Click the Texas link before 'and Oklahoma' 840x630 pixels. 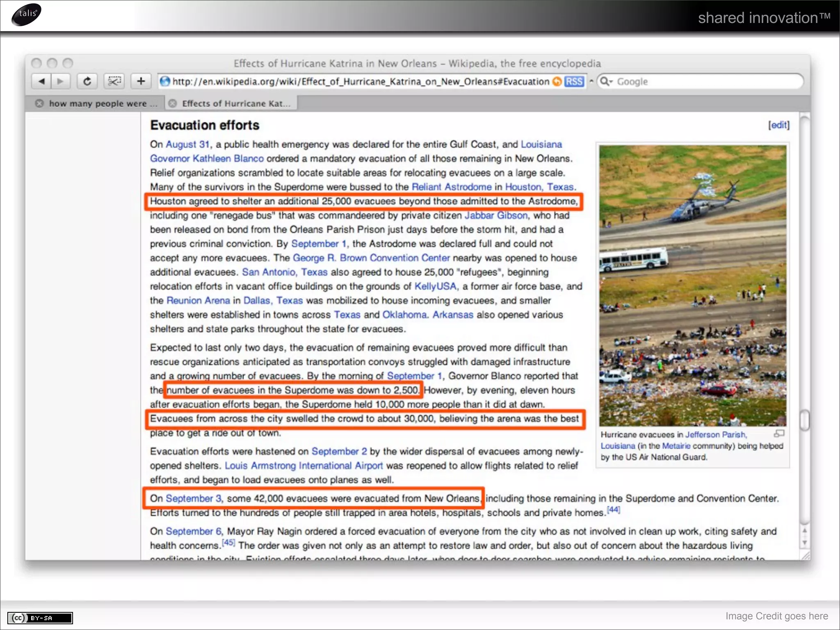point(347,315)
